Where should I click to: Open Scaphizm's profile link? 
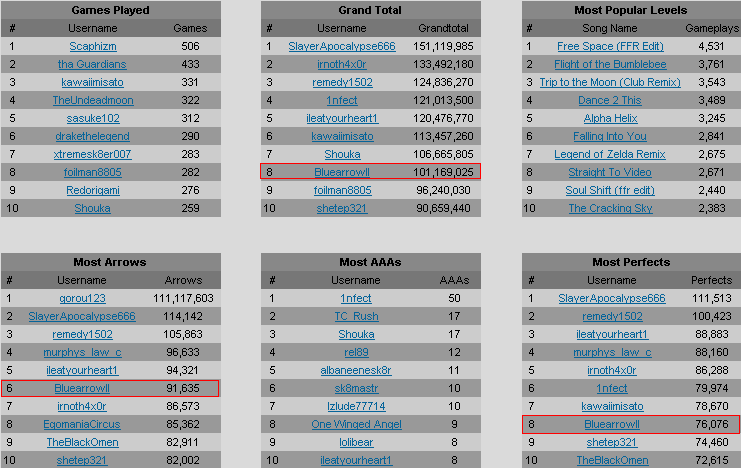click(92, 46)
